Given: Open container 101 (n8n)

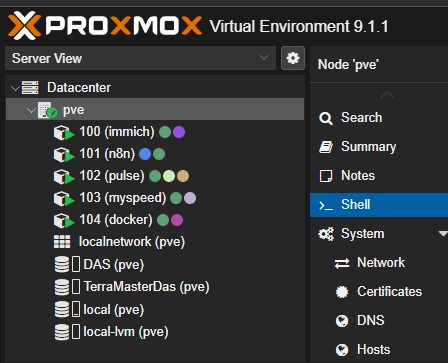Looking at the screenshot, I should click(107, 154).
